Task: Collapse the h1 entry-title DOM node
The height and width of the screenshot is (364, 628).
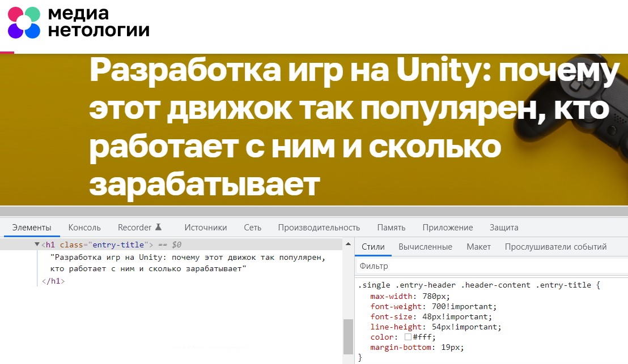Action: 35,245
